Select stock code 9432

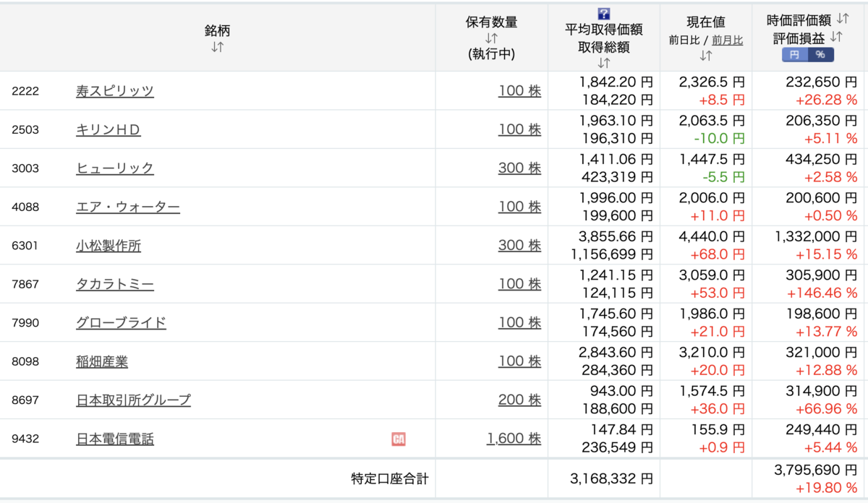coord(25,439)
